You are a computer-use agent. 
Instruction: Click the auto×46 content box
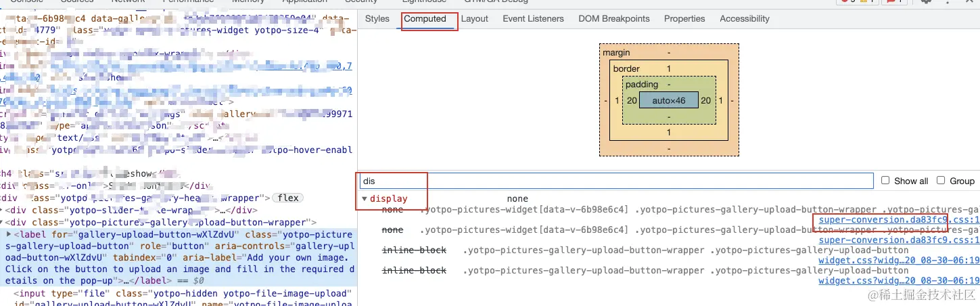(x=669, y=100)
